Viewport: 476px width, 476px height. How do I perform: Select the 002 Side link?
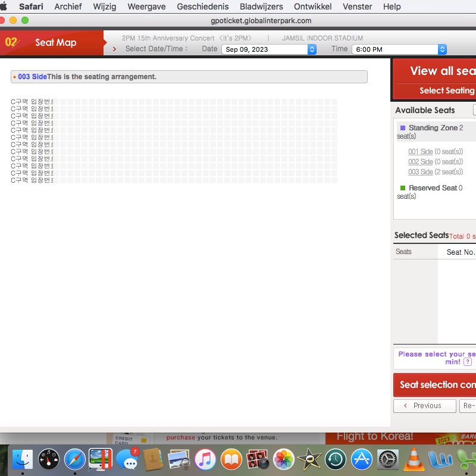point(421,161)
